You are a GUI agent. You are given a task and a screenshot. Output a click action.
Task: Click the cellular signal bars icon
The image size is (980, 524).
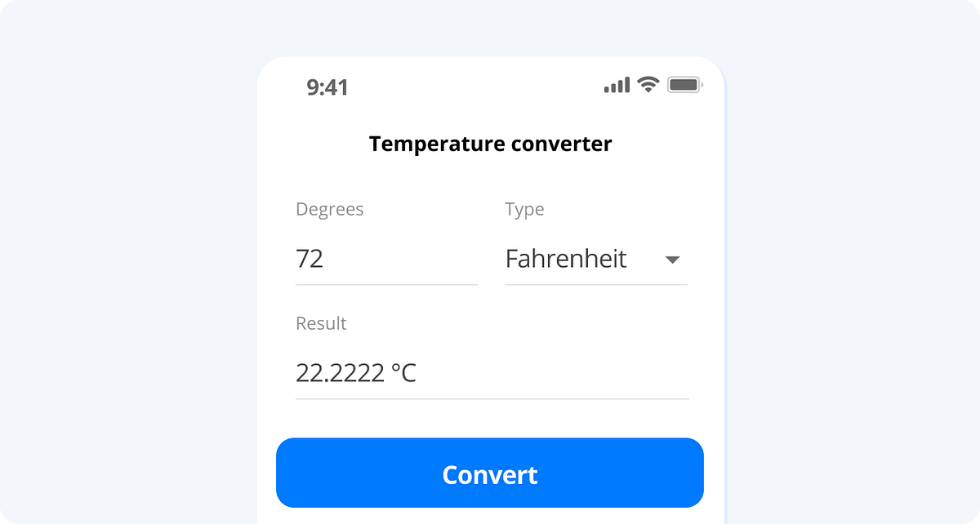618,83
